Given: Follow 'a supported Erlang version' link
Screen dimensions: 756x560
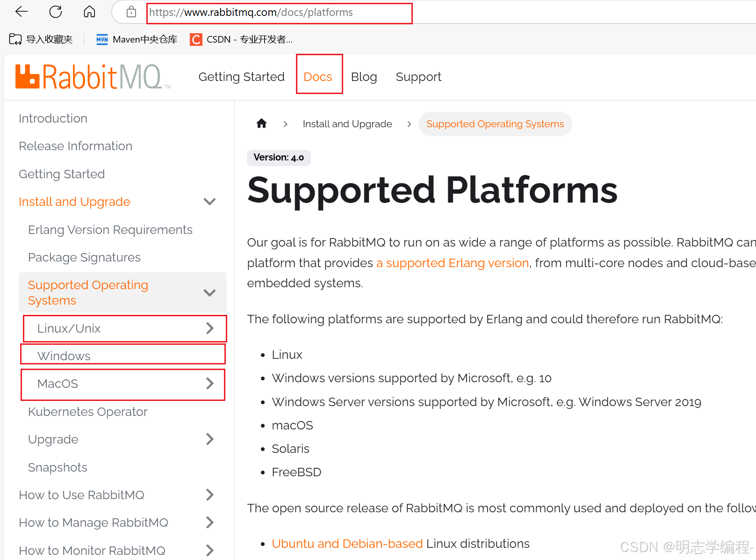Looking at the screenshot, I should coord(453,263).
